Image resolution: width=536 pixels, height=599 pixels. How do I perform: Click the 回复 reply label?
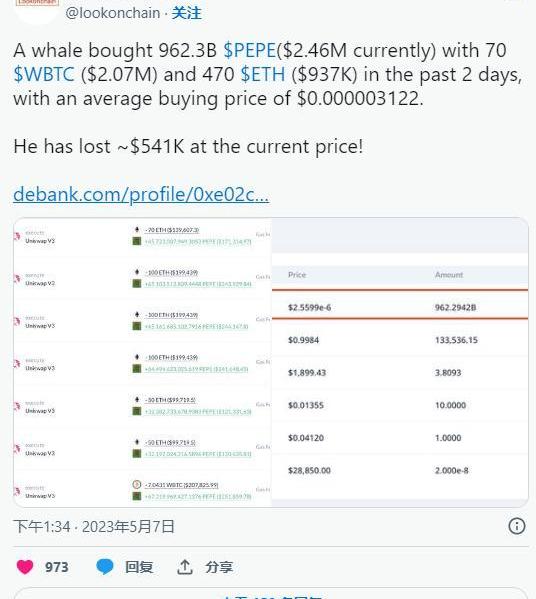coord(139,567)
